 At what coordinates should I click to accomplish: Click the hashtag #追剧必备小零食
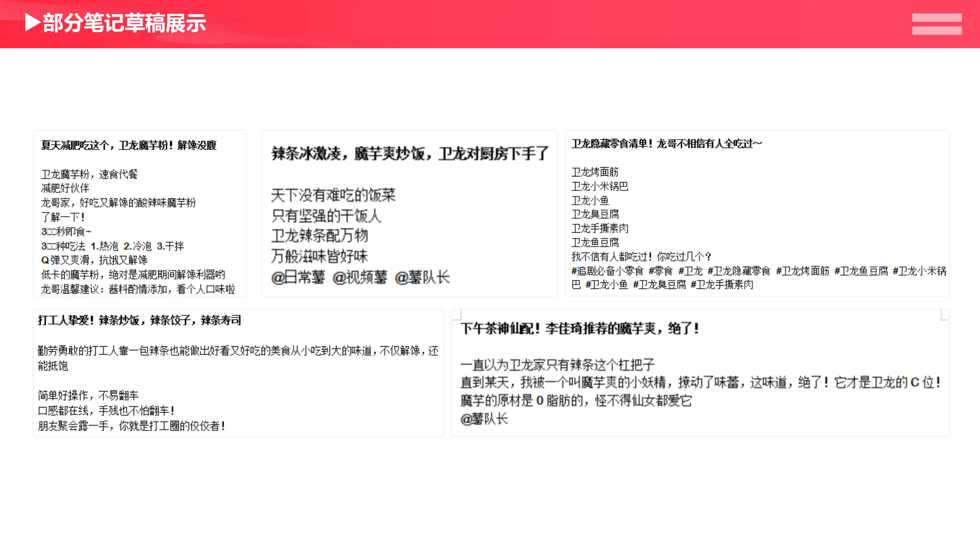[607, 271]
